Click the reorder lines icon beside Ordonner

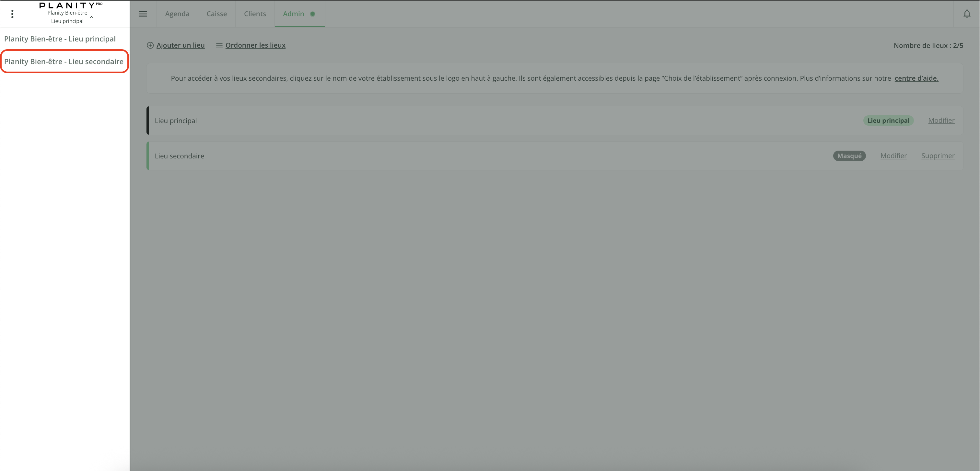(219, 45)
